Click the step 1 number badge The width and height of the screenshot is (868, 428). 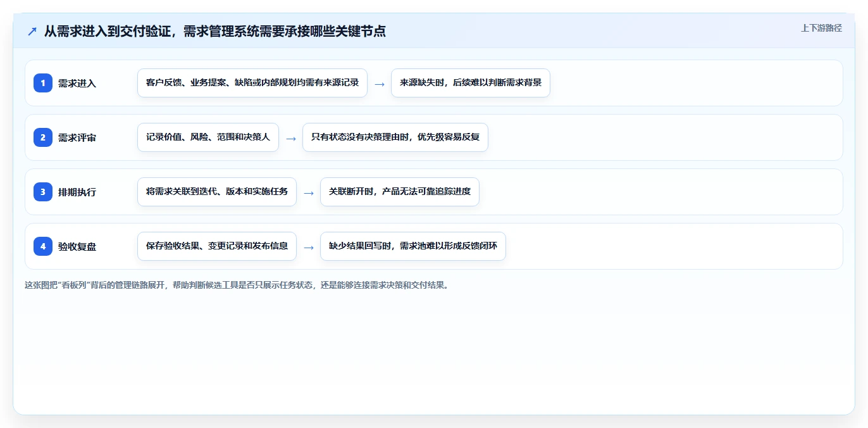pyautogui.click(x=43, y=83)
